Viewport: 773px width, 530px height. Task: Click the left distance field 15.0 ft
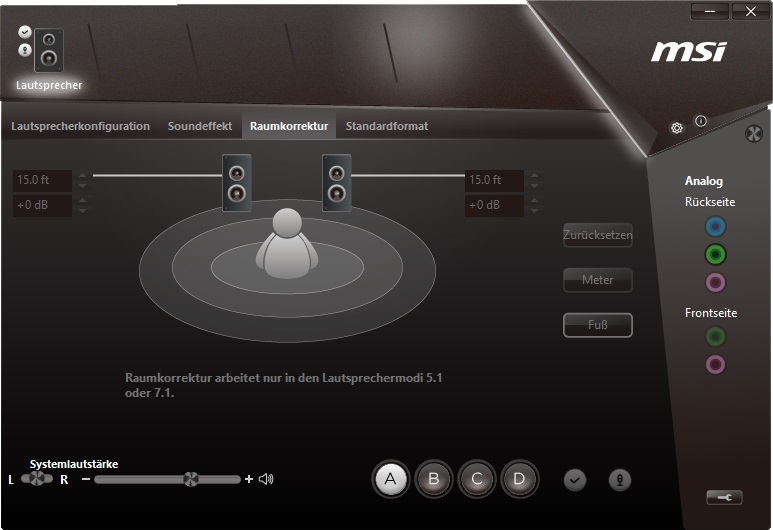42,180
